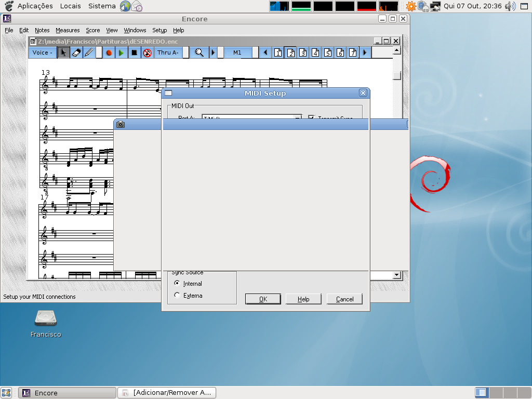Click the magnifying glass Zoom tool
Viewport: 532px width, 399px height.
coord(199,52)
